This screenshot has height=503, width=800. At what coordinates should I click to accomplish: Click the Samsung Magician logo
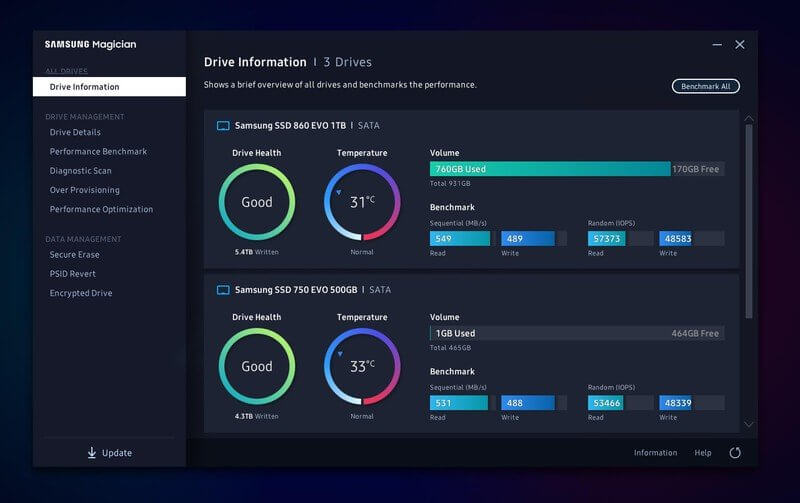click(90, 44)
